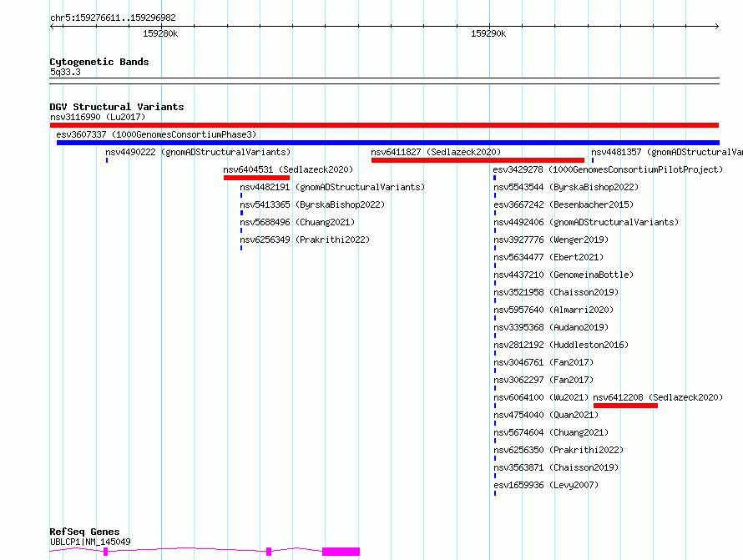Viewport: 743px width, 560px height.
Task: Select nsv5634477 (Ebert2021) label
Action: tap(548, 257)
